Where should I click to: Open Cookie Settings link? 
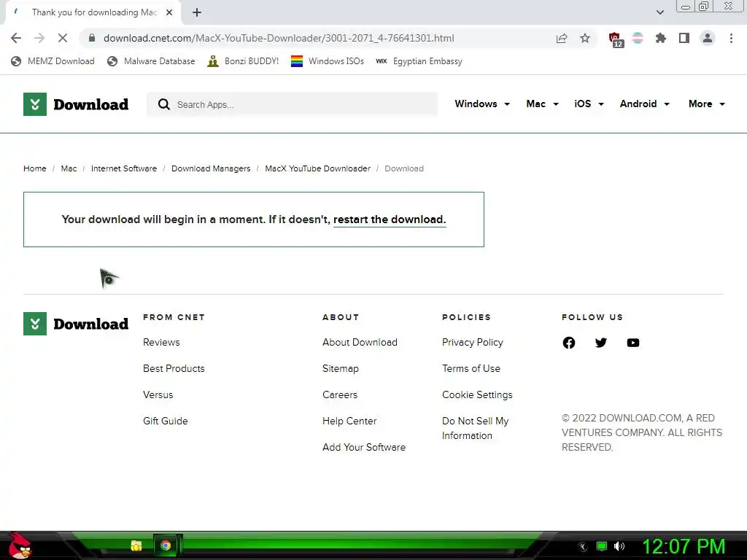pyautogui.click(x=477, y=394)
